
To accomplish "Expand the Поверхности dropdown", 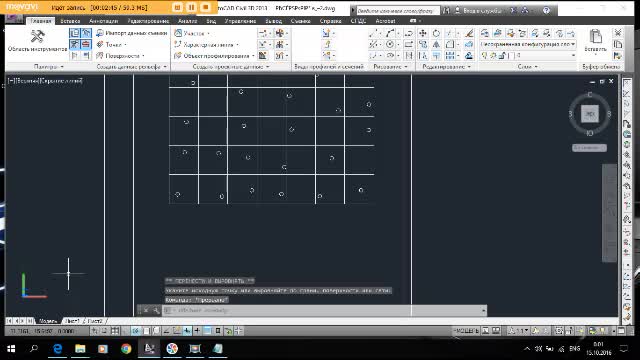I will pyautogui.click(x=120, y=56).
